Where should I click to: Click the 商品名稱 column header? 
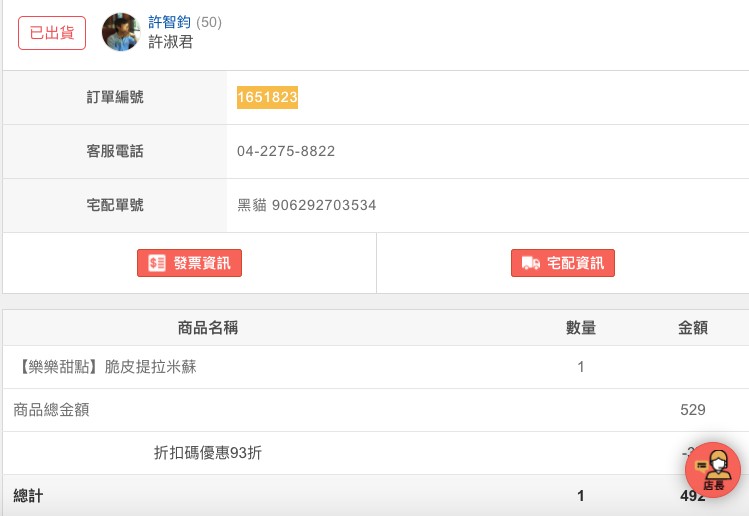pyautogui.click(x=208, y=328)
